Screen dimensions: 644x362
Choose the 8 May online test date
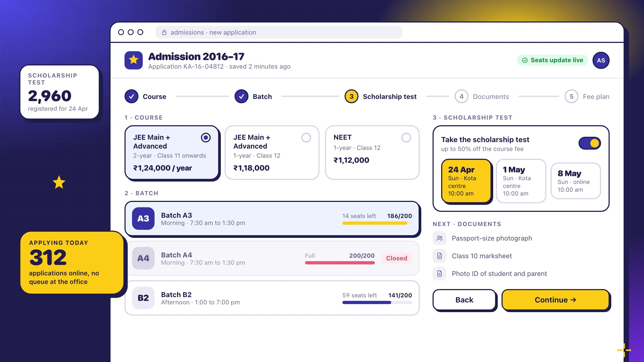(x=576, y=181)
